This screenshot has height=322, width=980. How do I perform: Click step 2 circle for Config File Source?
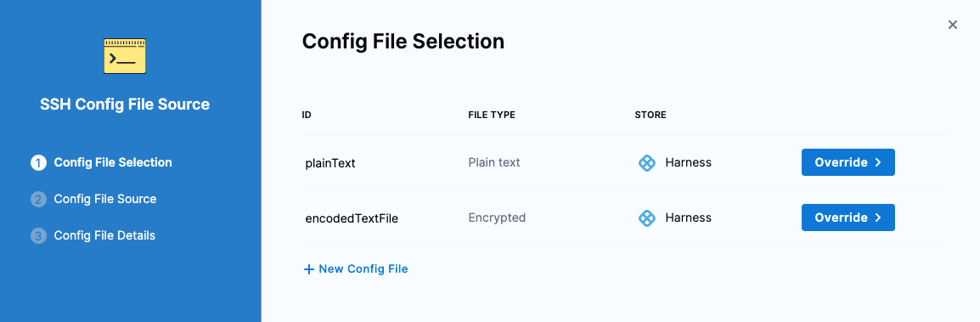(x=39, y=200)
